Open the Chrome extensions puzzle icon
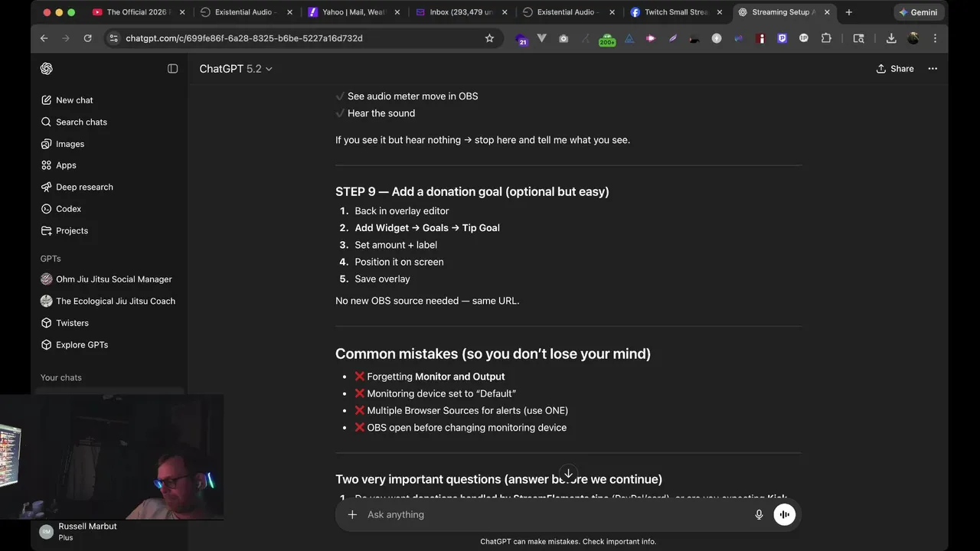The image size is (980, 551). [826, 38]
